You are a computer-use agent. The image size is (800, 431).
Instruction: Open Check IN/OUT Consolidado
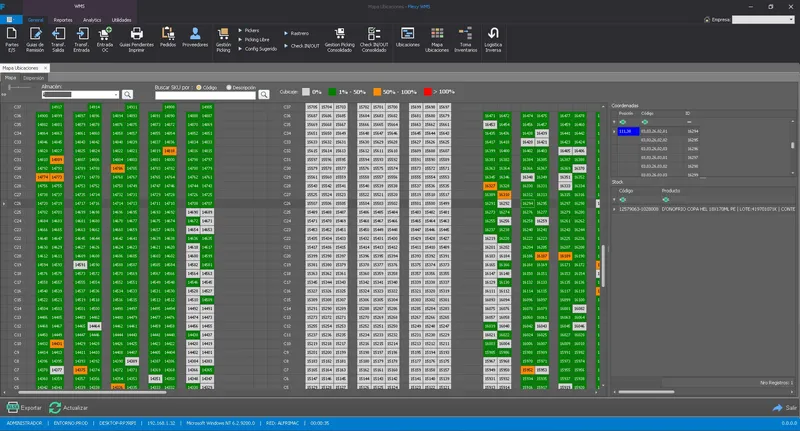click(x=374, y=39)
